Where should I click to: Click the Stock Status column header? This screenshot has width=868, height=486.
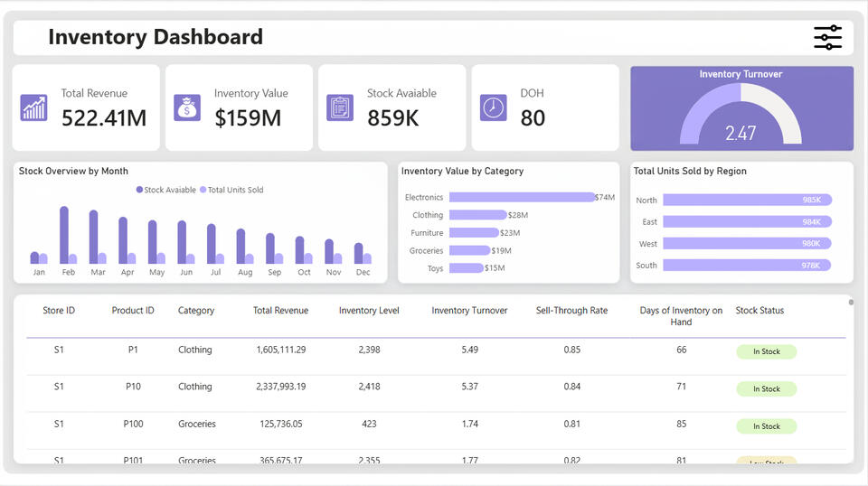(x=759, y=311)
